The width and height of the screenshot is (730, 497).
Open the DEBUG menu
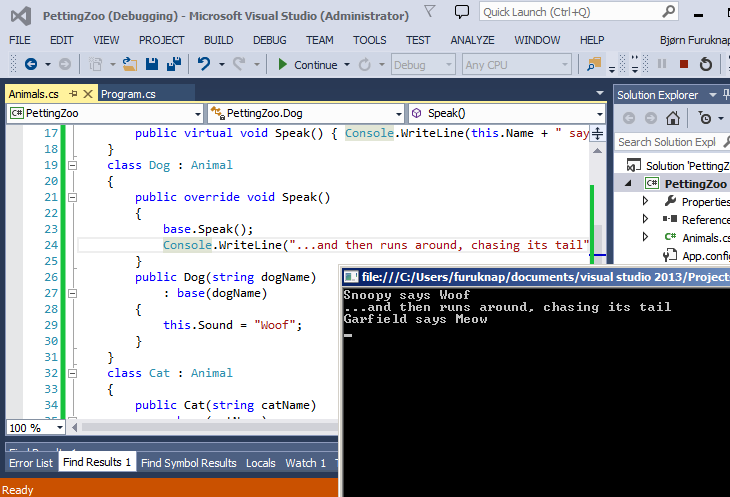pos(270,40)
